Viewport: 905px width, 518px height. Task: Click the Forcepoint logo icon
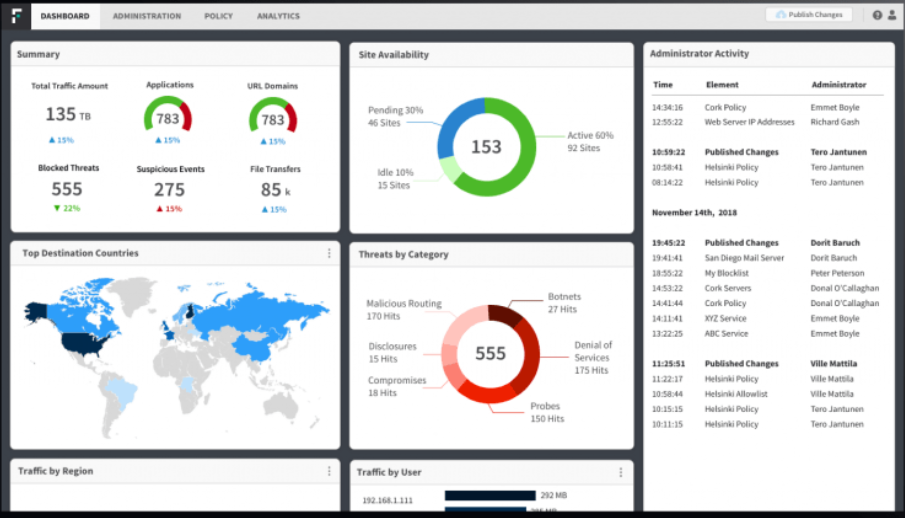click(x=16, y=16)
